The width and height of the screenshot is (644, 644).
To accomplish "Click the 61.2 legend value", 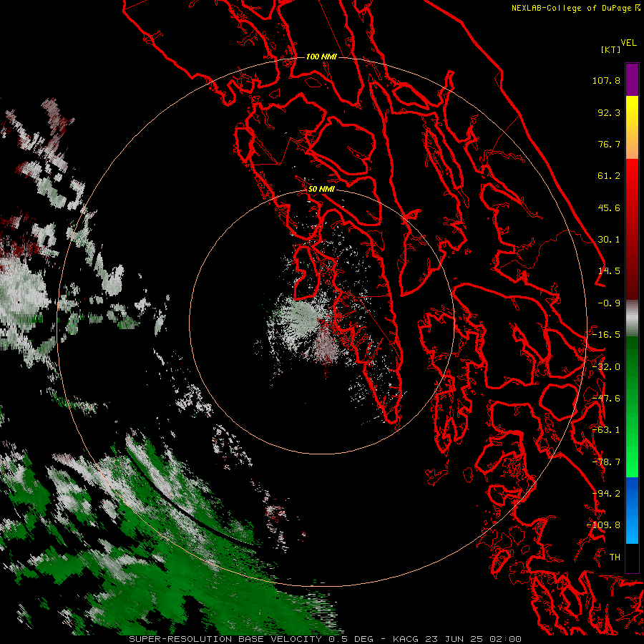I will pyautogui.click(x=609, y=176).
